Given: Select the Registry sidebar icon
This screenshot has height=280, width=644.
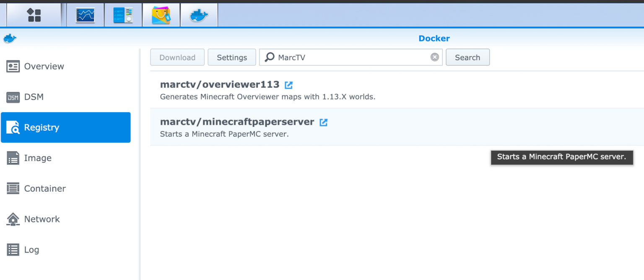Looking at the screenshot, I should pyautogui.click(x=13, y=127).
